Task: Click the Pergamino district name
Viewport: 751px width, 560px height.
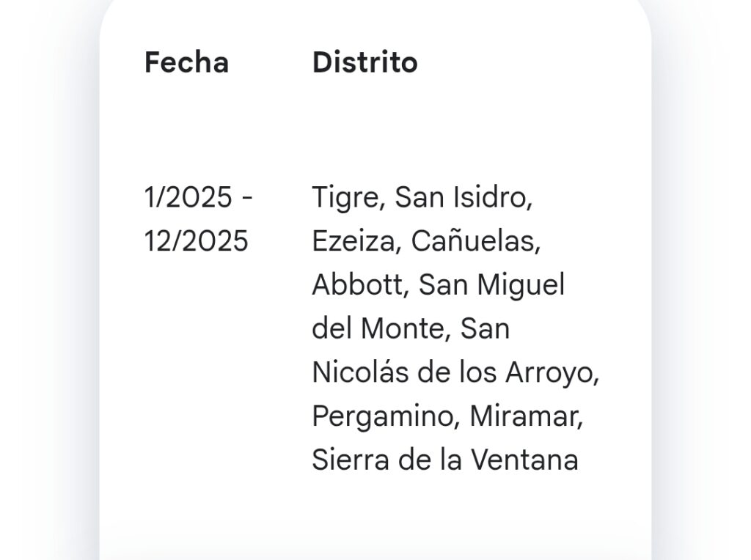Action: [x=382, y=417]
